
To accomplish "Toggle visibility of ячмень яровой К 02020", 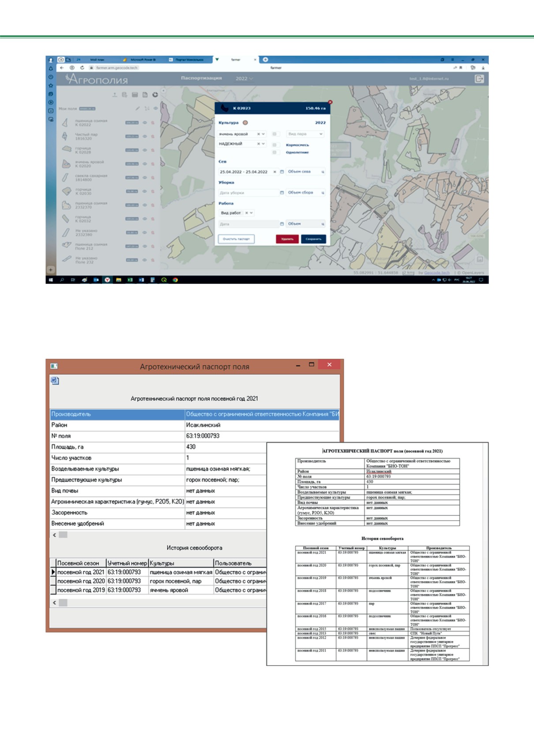I will 145,164.
